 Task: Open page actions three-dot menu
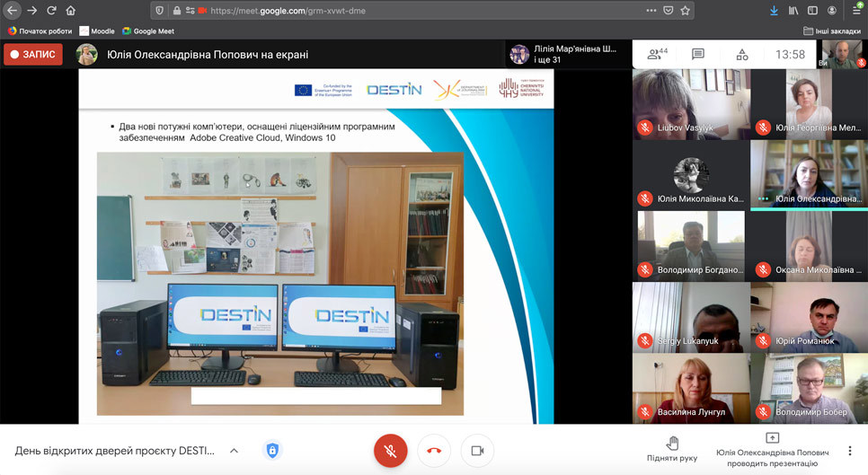coord(651,11)
